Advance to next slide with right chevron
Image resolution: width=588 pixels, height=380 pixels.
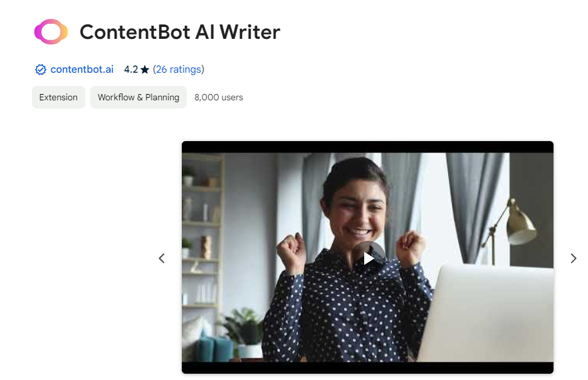point(573,258)
